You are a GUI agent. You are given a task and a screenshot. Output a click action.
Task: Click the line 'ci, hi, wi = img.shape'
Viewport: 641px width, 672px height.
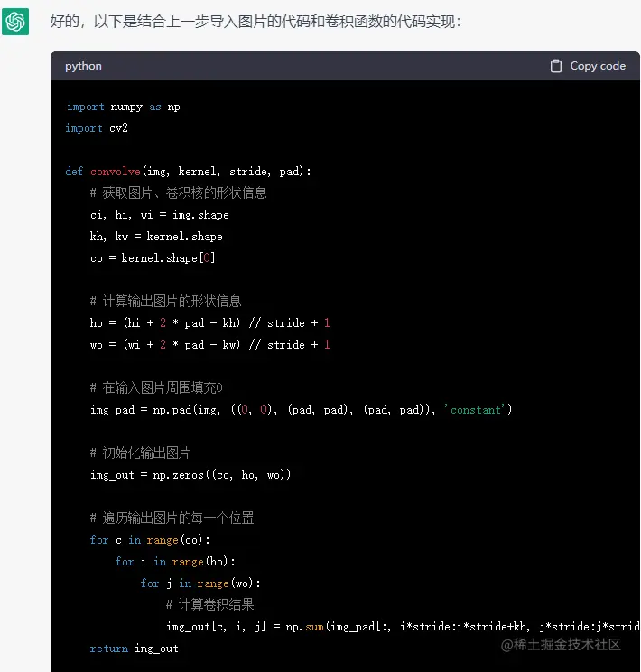pyautogui.click(x=160, y=215)
